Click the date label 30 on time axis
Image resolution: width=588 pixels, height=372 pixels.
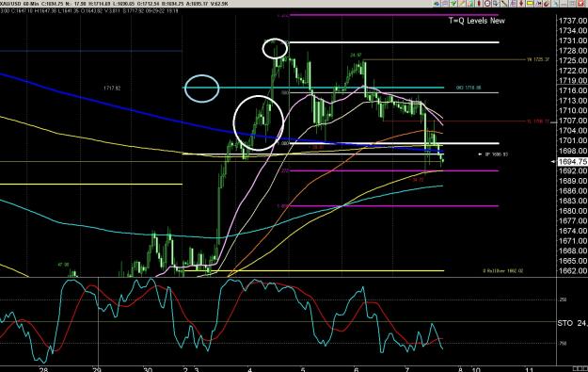[x=148, y=369]
